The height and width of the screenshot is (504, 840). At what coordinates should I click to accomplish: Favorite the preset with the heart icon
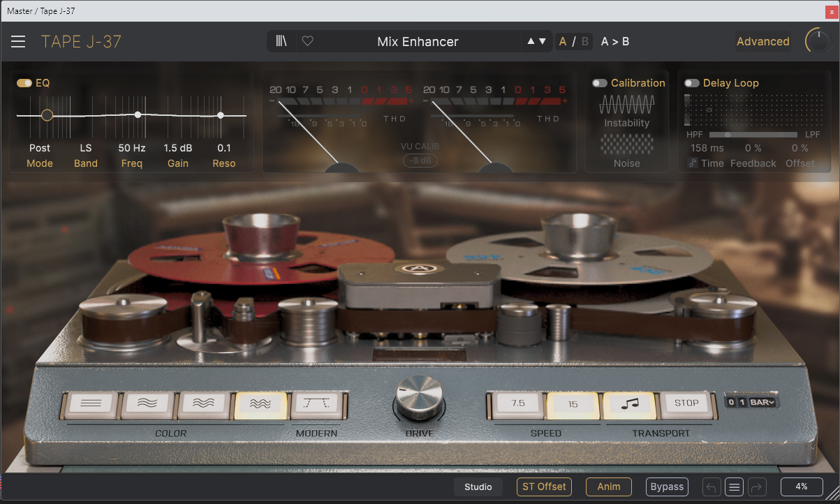(x=307, y=42)
